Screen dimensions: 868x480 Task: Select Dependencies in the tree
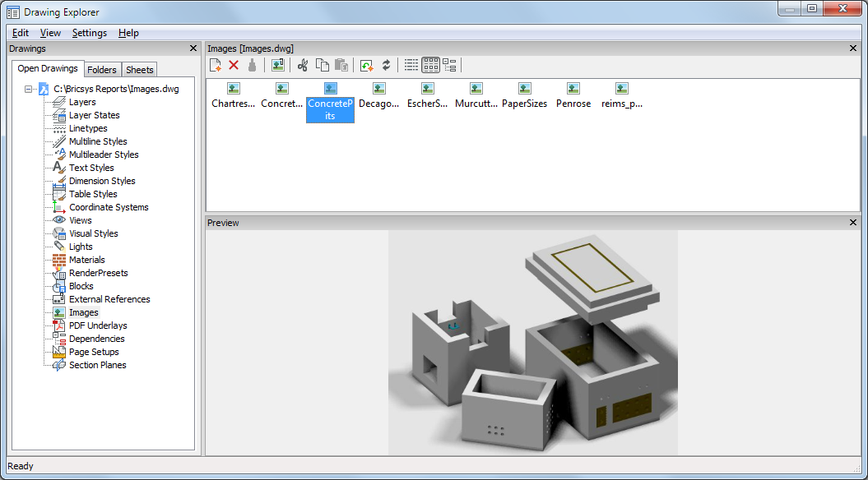97,339
